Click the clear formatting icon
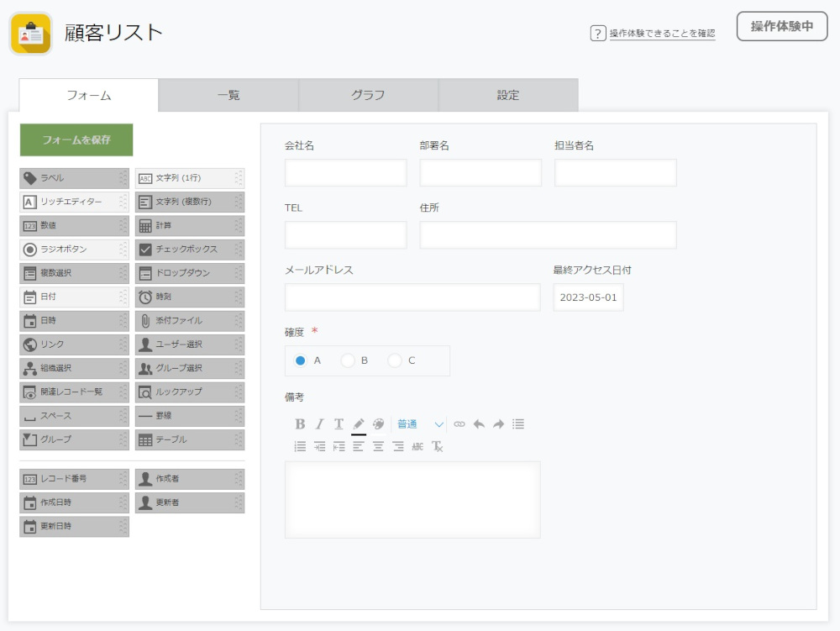 click(437, 447)
